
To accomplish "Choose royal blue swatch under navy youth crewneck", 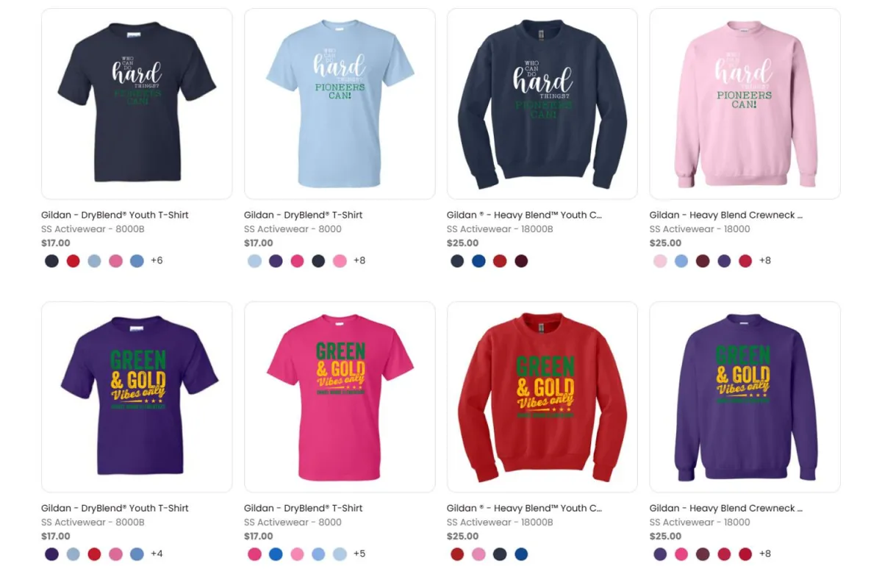I will 478,261.
